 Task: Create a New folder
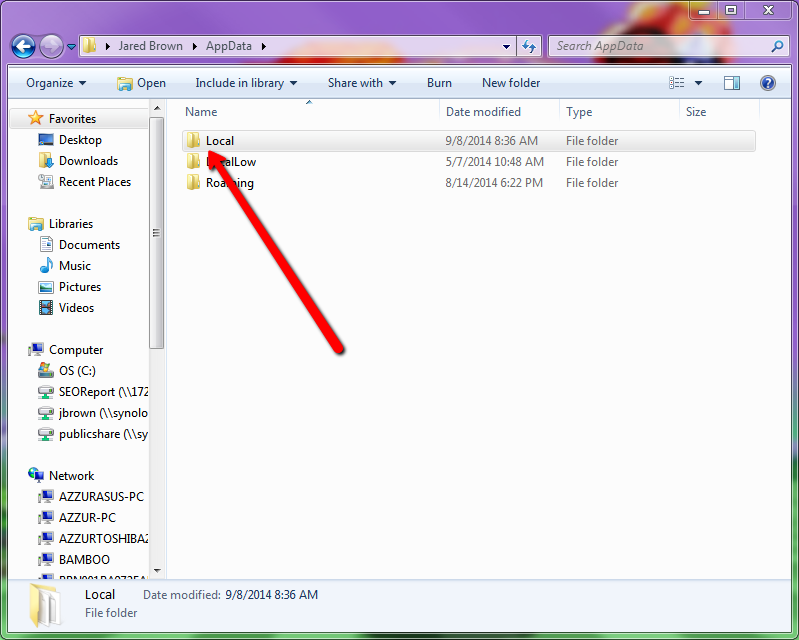click(511, 83)
